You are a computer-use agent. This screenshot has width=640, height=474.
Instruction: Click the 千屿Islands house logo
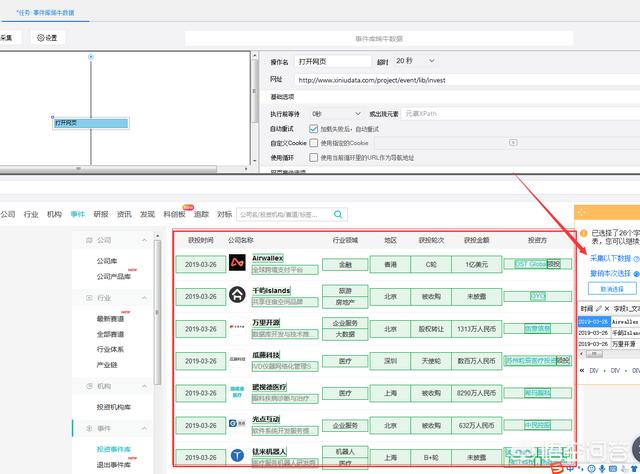[237, 294]
